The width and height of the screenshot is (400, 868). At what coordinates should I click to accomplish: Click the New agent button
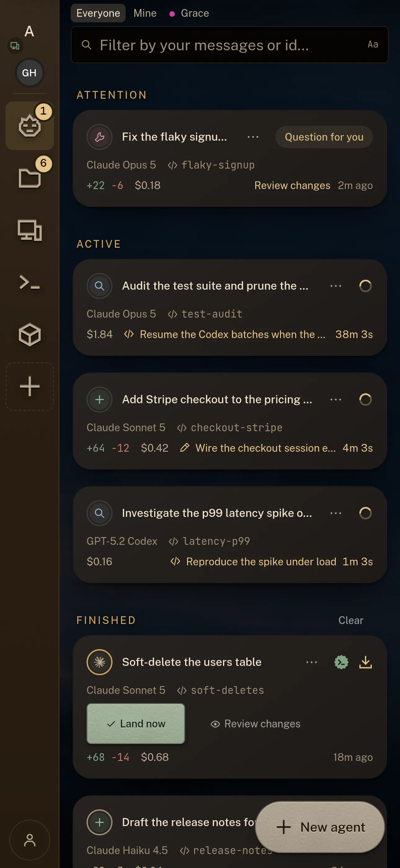pyautogui.click(x=320, y=827)
